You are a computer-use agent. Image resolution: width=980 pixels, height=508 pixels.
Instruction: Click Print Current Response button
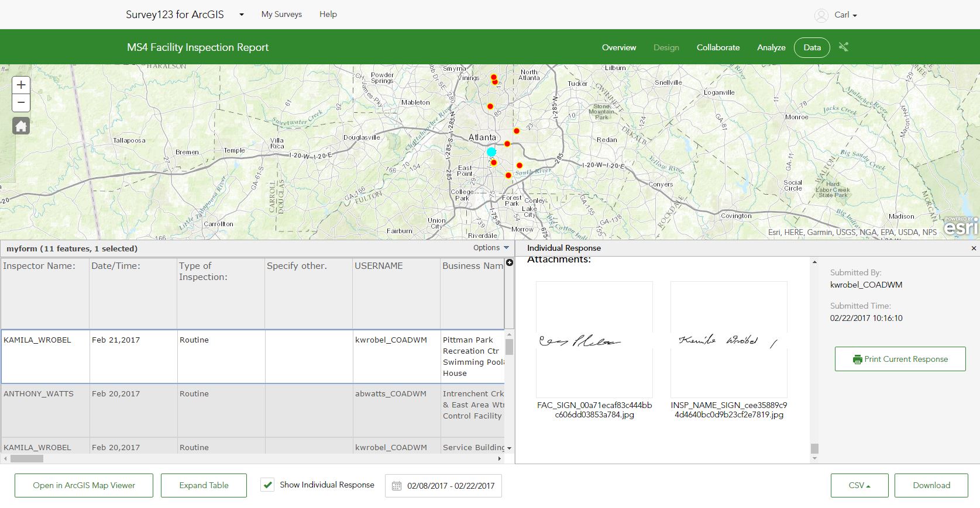900,359
